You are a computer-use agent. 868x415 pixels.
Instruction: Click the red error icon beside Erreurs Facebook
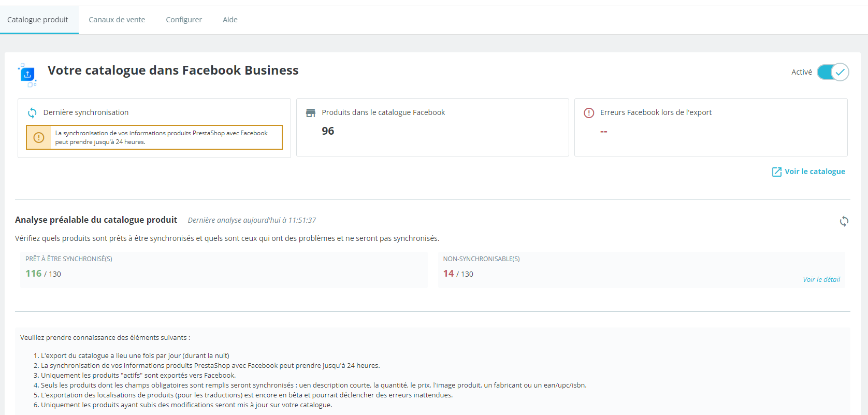coord(589,113)
